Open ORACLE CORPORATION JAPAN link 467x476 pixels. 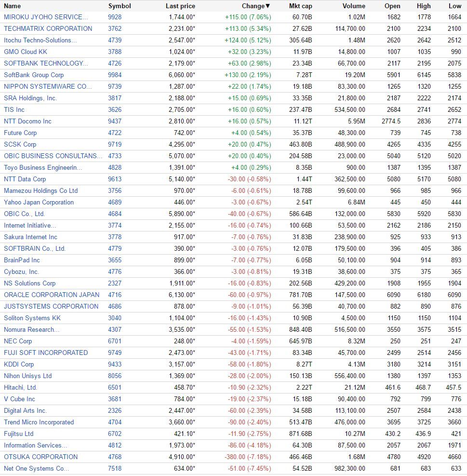52,295
